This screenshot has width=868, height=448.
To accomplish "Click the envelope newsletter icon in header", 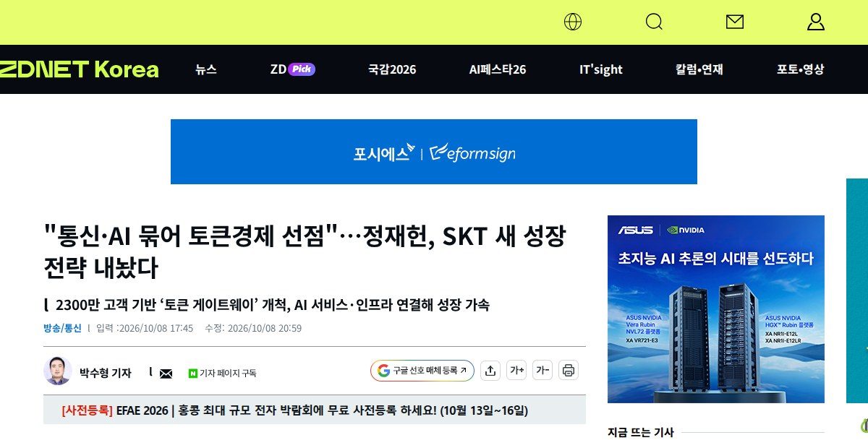I will pyautogui.click(x=735, y=22).
